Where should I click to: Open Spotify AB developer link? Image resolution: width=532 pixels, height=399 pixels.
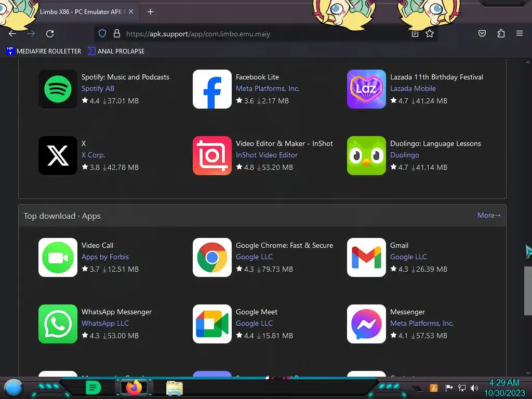pyautogui.click(x=98, y=88)
